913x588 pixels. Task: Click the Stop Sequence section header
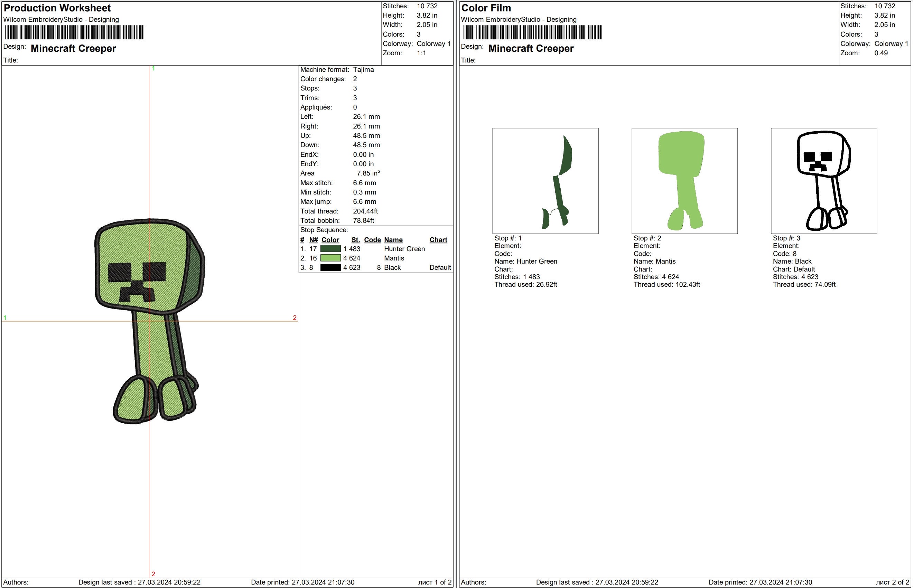coord(324,230)
